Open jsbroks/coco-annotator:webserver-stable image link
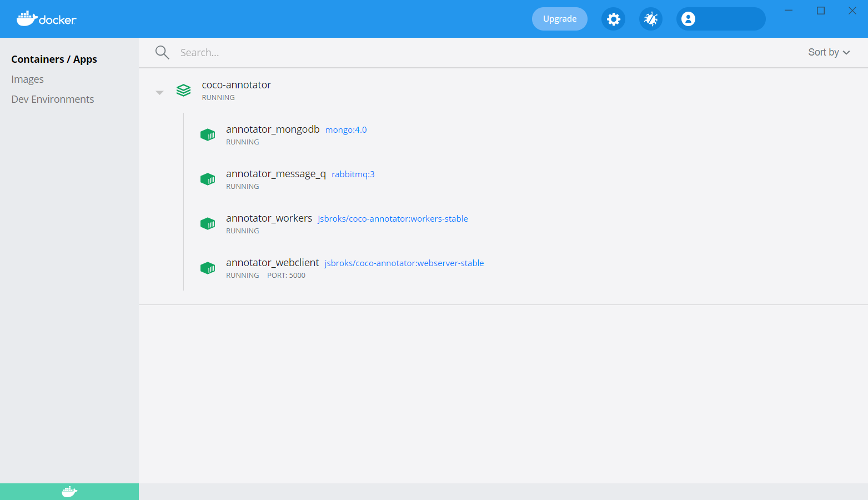The height and width of the screenshot is (500, 868). [x=404, y=263]
